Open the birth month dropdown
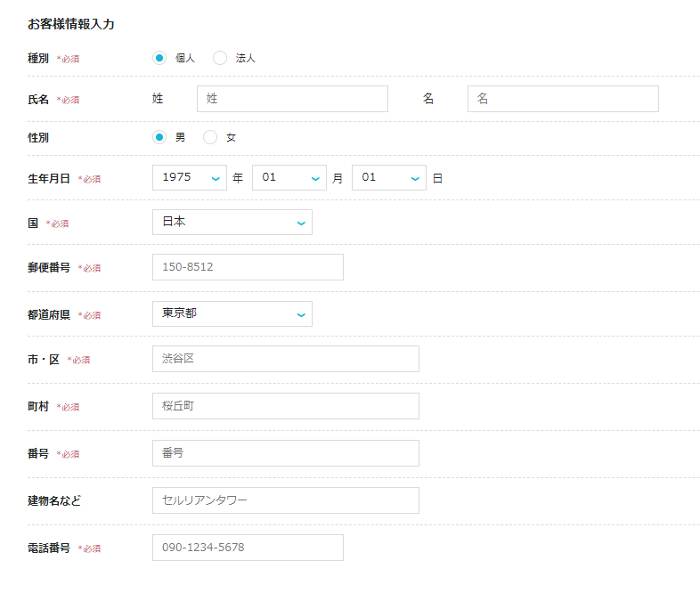 pyautogui.click(x=289, y=177)
